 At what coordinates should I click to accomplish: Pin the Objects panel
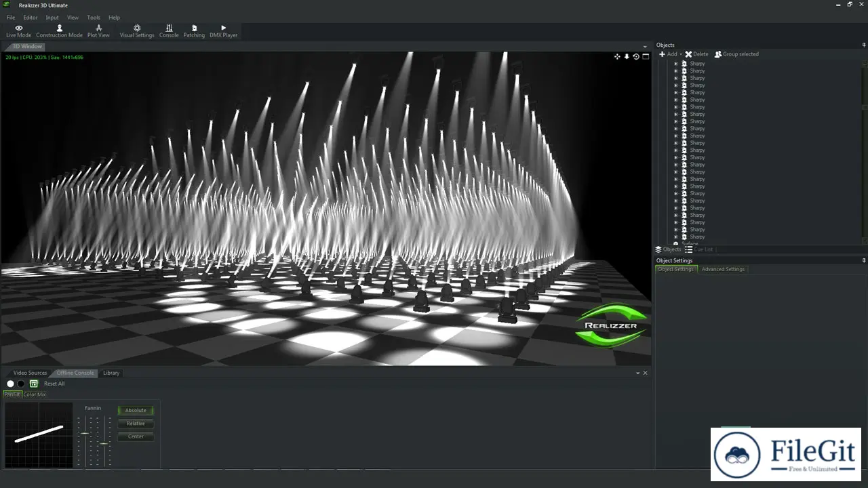864,45
